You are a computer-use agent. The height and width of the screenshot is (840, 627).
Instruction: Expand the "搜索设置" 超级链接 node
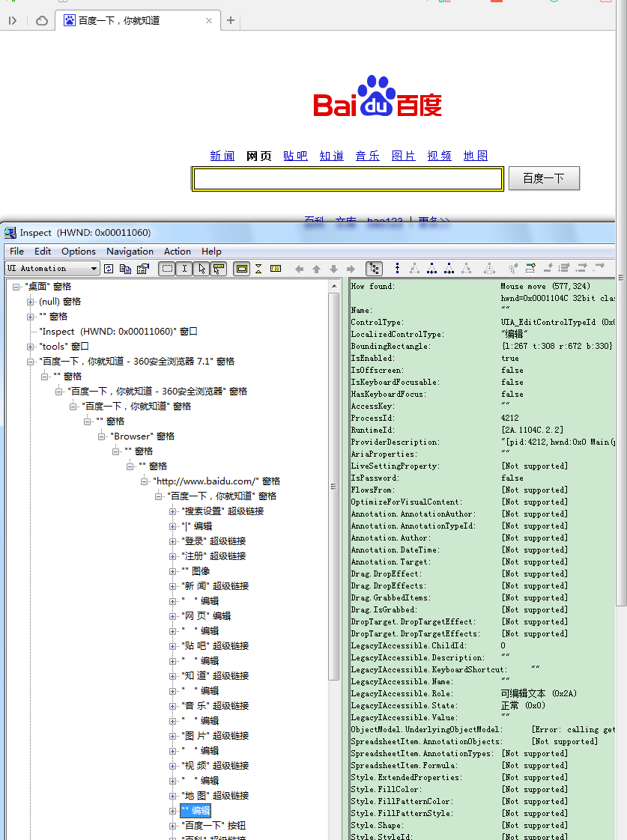click(x=173, y=511)
